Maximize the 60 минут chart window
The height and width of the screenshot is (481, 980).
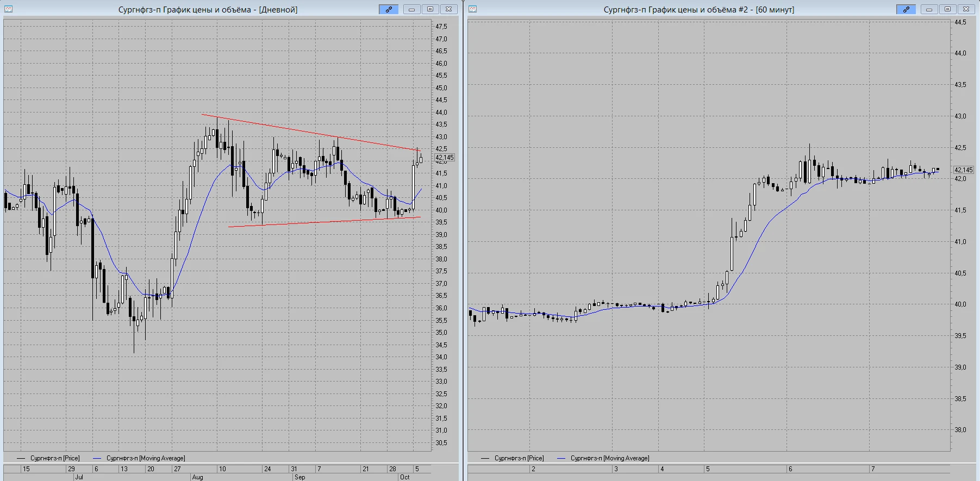(x=947, y=9)
